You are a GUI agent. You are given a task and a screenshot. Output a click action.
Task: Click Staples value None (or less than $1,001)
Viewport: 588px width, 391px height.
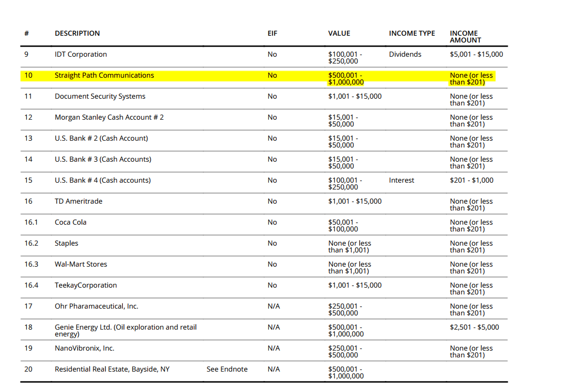coord(350,247)
